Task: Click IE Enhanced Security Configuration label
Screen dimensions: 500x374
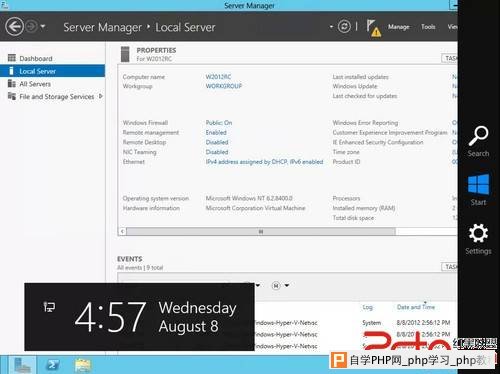Action: click(378, 142)
